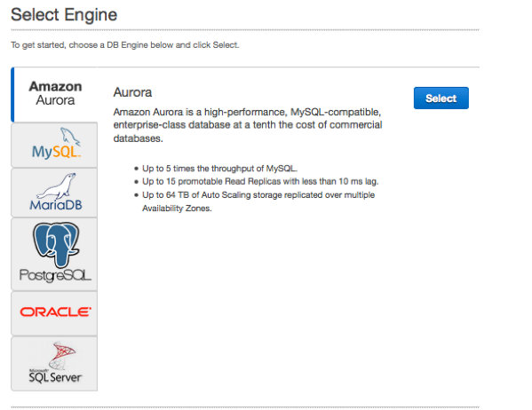Open the PostgreSQL elephant logo tab
The height and width of the screenshot is (410, 532).
[x=54, y=254]
